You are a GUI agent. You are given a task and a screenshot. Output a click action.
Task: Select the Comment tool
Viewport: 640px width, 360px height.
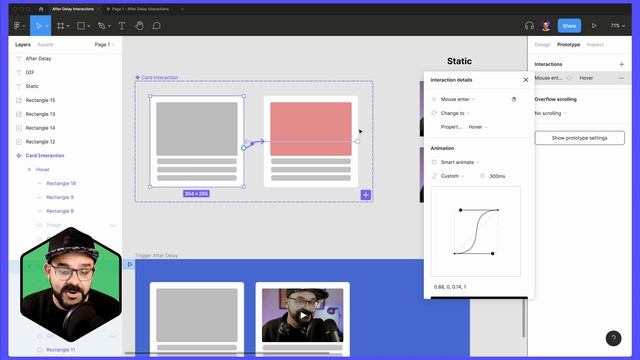click(x=156, y=26)
